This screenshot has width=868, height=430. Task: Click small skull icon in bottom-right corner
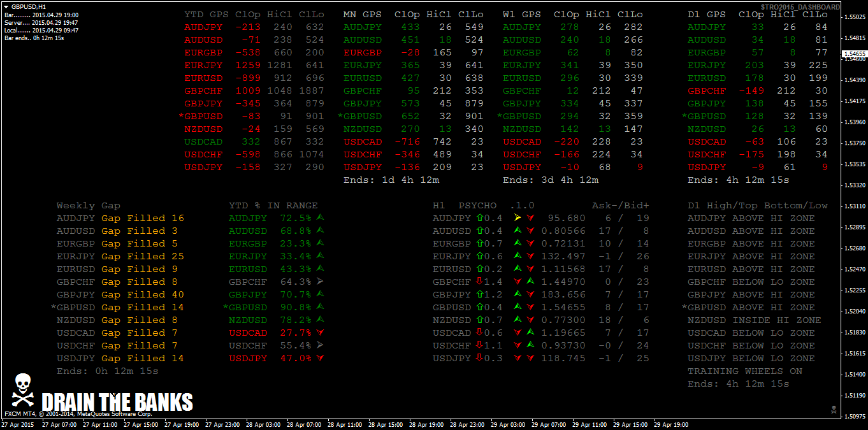coord(833,408)
